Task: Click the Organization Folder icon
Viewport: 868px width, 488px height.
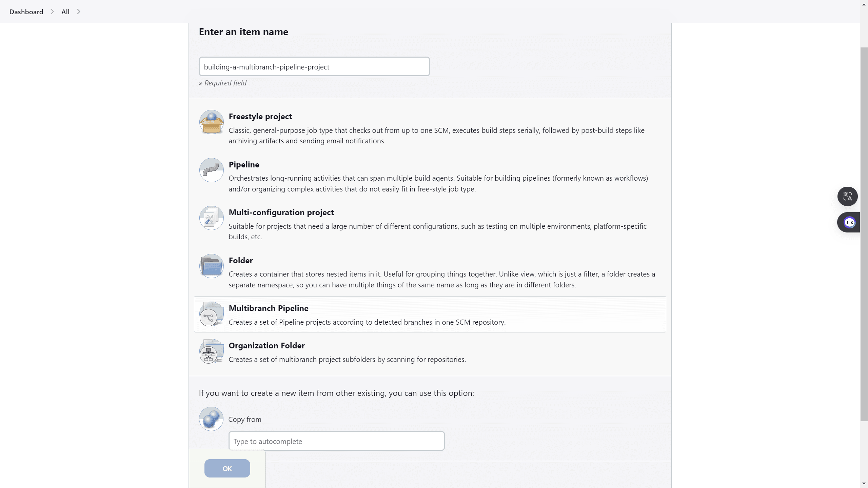Action: coord(211,351)
